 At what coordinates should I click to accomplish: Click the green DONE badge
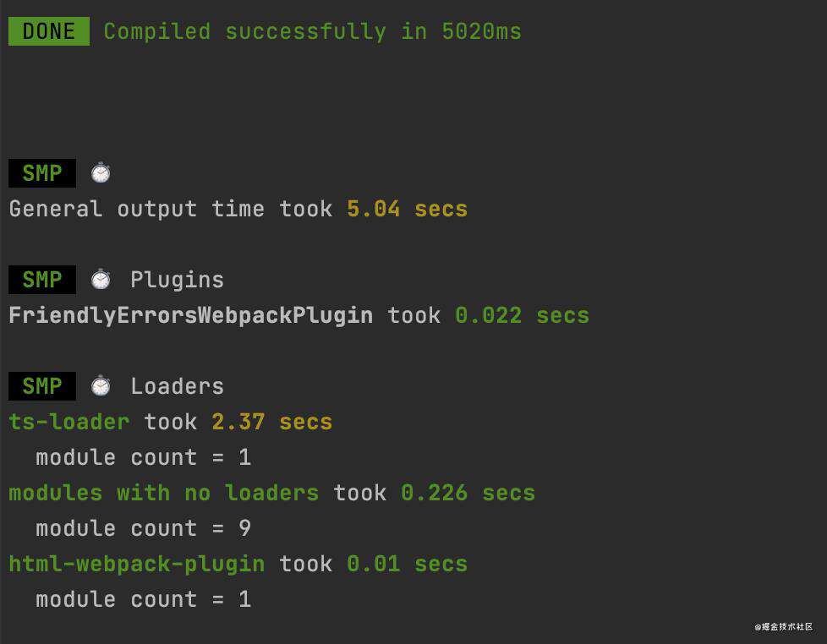[48, 31]
